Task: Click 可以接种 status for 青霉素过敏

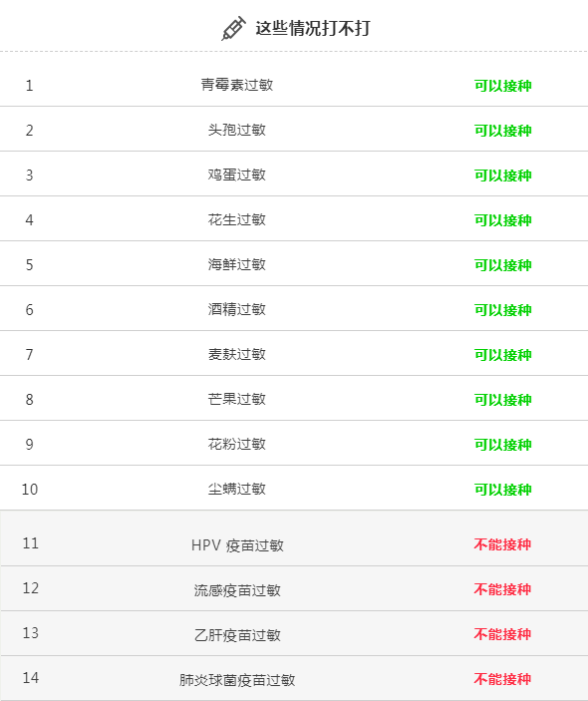Action: [502, 86]
